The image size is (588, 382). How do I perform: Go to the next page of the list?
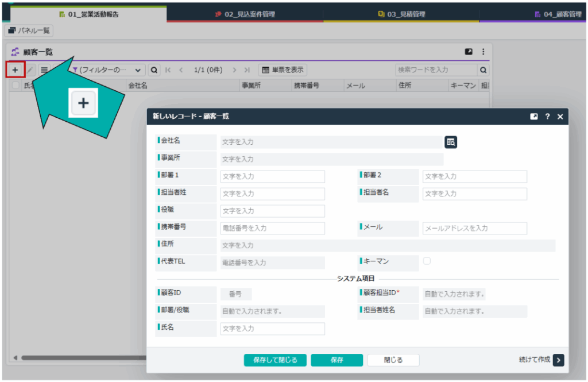[x=234, y=70]
